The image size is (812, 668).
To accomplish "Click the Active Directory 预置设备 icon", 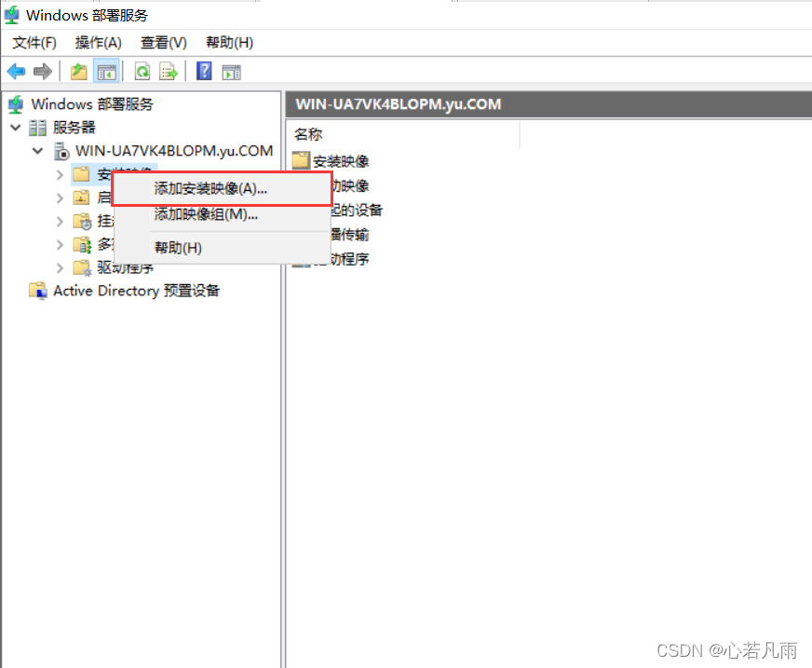I will 38,291.
